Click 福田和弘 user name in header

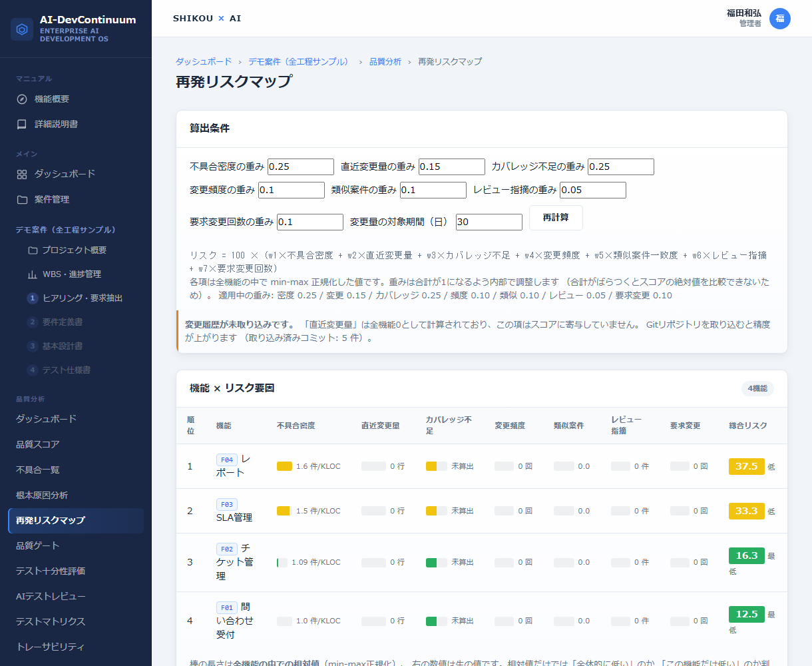(x=744, y=13)
